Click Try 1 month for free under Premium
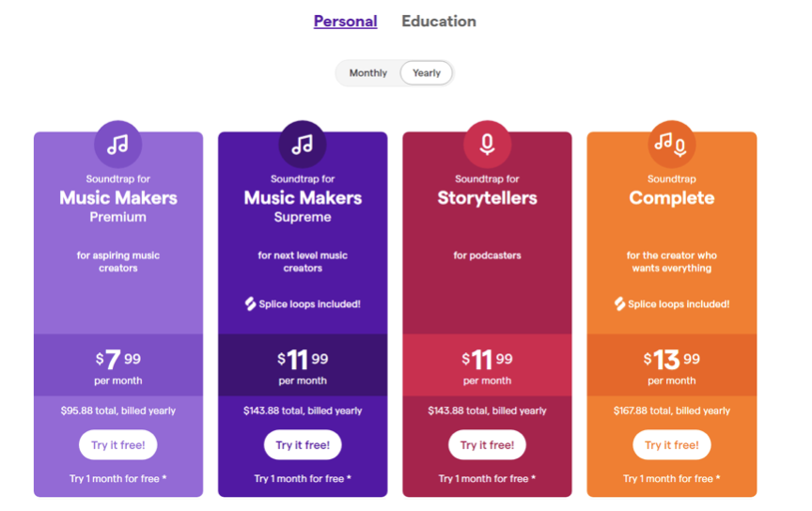The width and height of the screenshot is (812, 511). point(118,479)
